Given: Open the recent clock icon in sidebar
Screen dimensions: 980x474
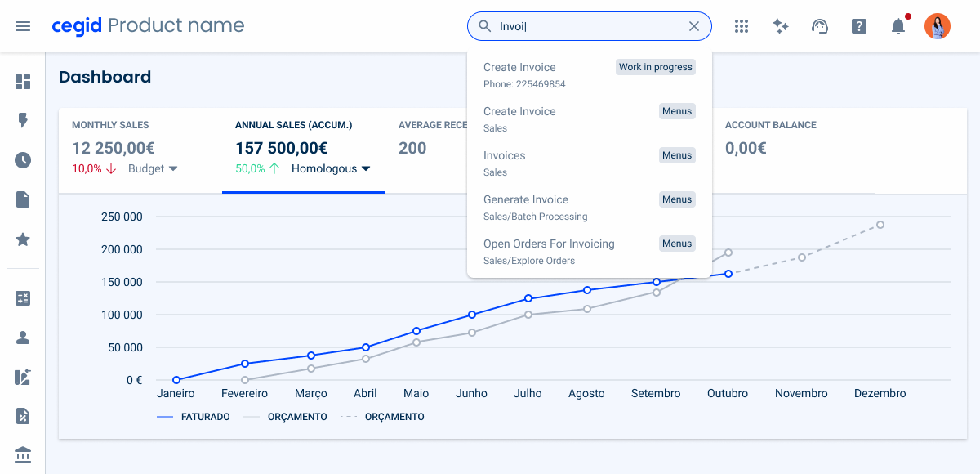Looking at the screenshot, I should point(23,160).
